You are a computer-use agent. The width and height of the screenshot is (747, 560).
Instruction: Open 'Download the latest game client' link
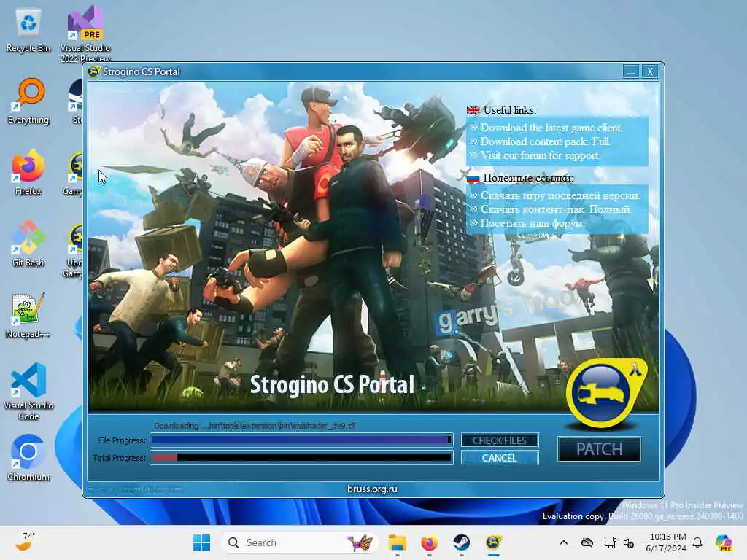click(551, 128)
